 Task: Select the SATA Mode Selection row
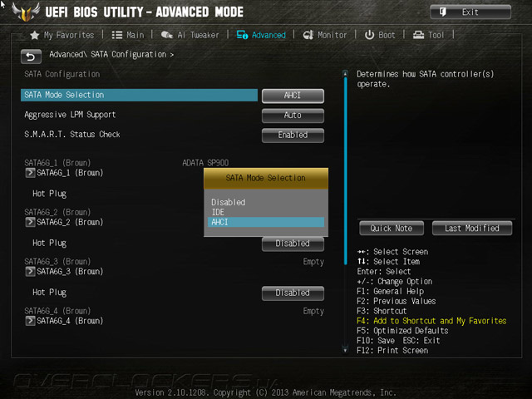coord(139,96)
